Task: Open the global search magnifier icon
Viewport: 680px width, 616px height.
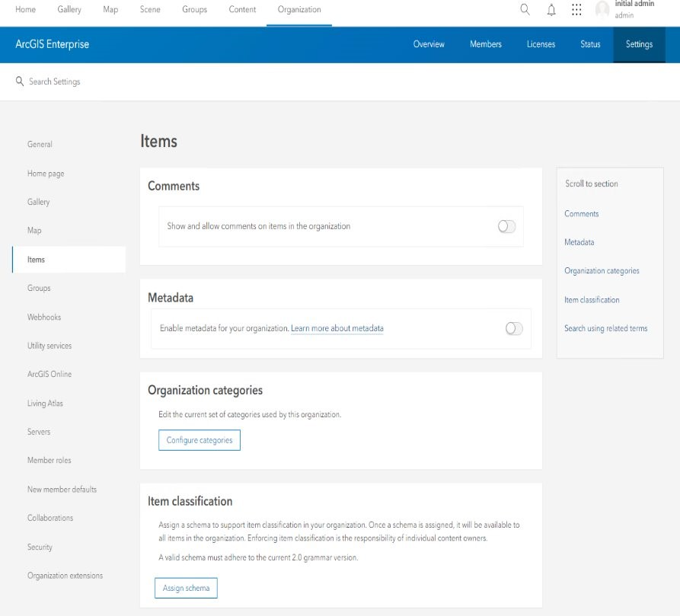Action: [x=524, y=10]
